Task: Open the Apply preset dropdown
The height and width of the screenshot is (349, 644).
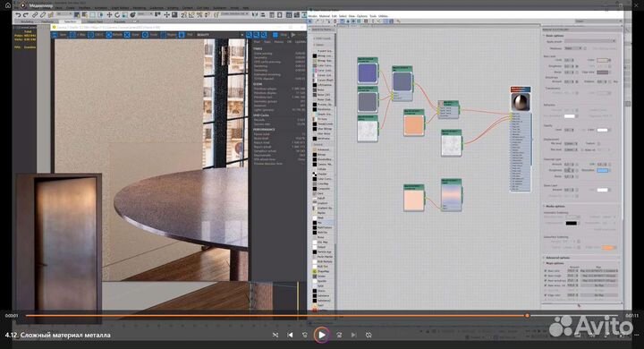Action: point(590,41)
